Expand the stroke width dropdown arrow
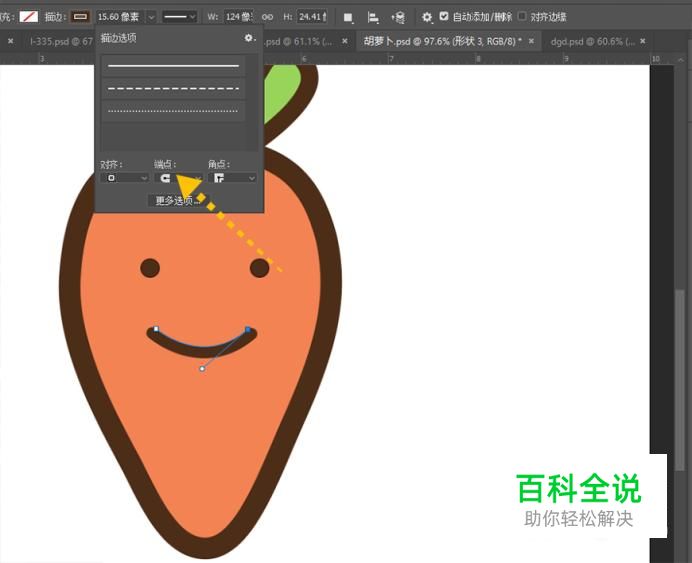The height and width of the screenshot is (563, 692). 151,17
